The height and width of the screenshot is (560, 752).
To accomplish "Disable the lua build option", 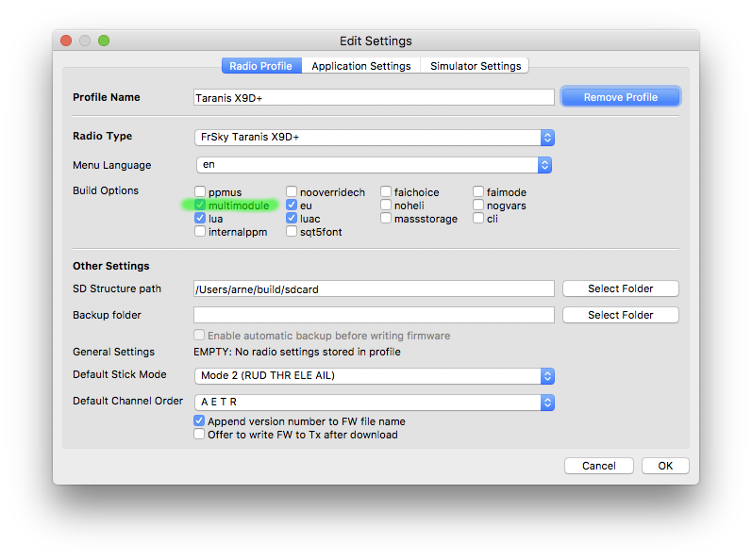I will coord(200,219).
